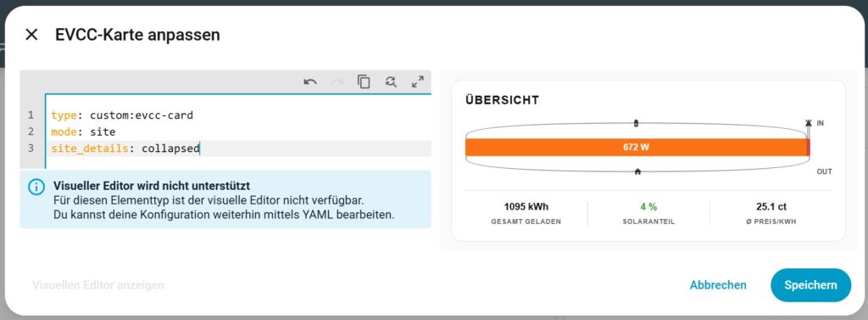Click the orange 672 W power bar

[x=636, y=147]
